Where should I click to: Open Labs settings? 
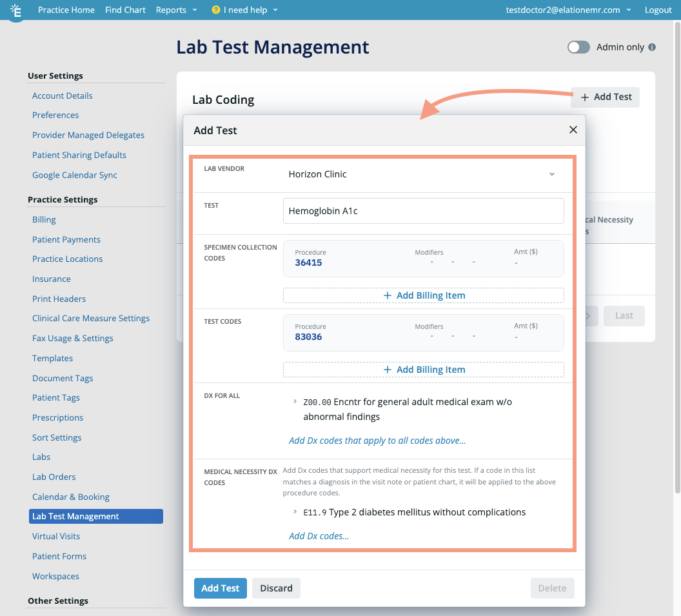tap(41, 457)
